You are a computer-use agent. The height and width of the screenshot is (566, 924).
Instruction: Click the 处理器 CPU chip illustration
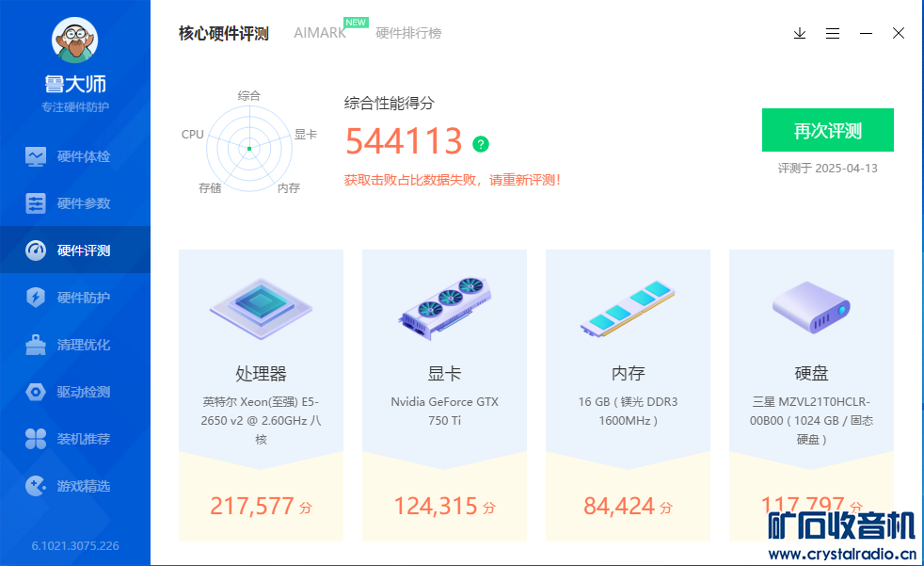pyautogui.click(x=261, y=308)
